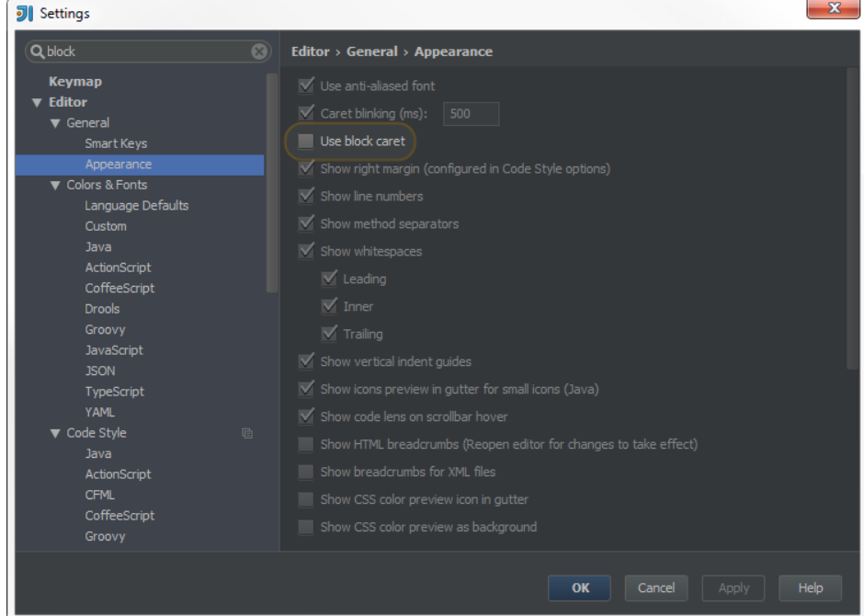Click the settings tree vertical scrollbar
864x616 pixels.
pyautogui.click(x=271, y=184)
